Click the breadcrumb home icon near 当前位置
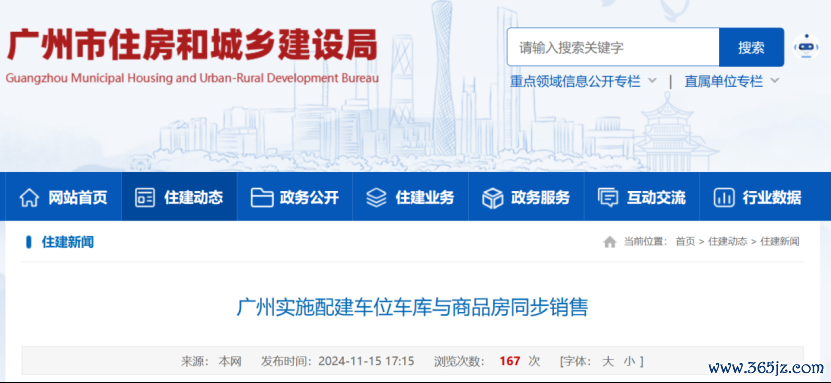Screen dimensions: 831x383 click(610, 242)
